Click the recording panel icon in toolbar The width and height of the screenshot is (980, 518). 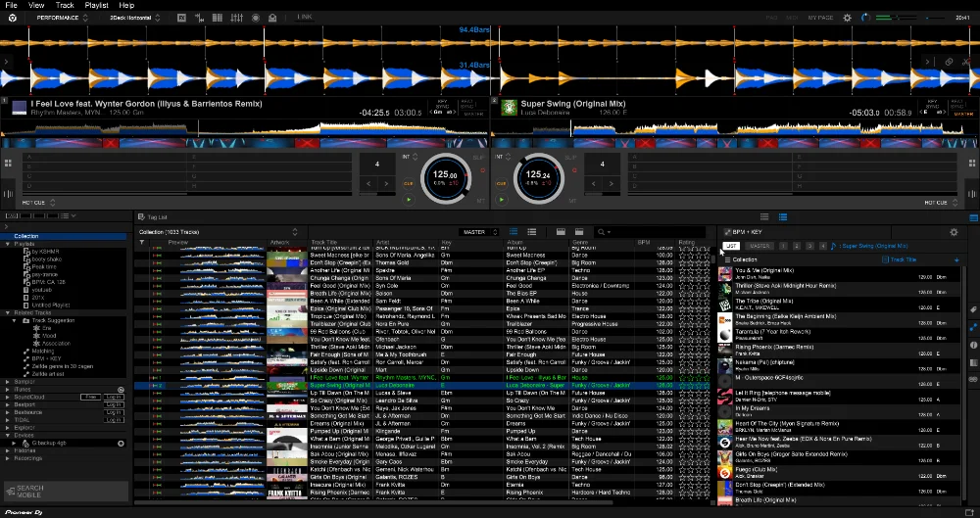(x=256, y=18)
